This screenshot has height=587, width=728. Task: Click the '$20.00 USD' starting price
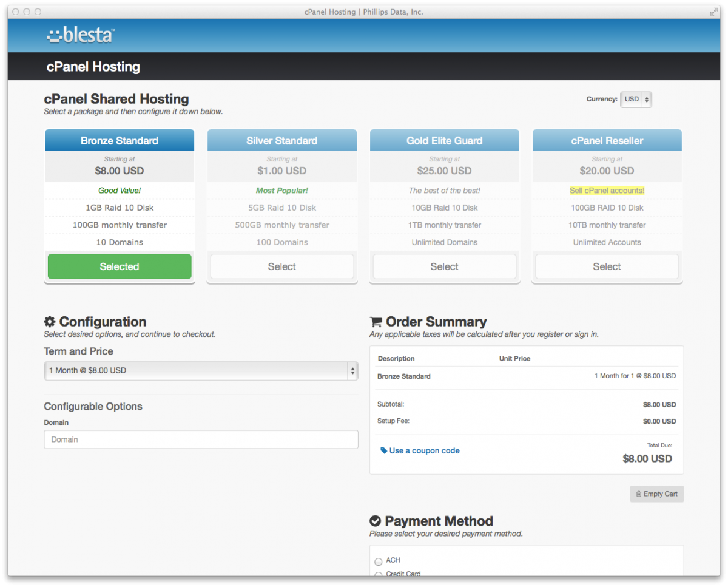pyautogui.click(x=607, y=171)
